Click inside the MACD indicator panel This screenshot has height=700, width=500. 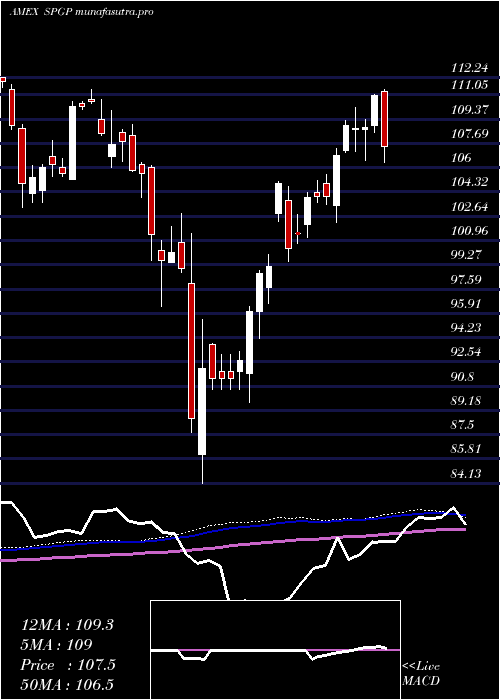click(x=275, y=650)
